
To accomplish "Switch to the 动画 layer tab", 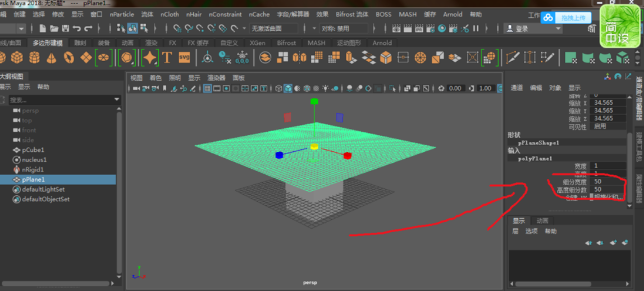I will [x=542, y=221].
